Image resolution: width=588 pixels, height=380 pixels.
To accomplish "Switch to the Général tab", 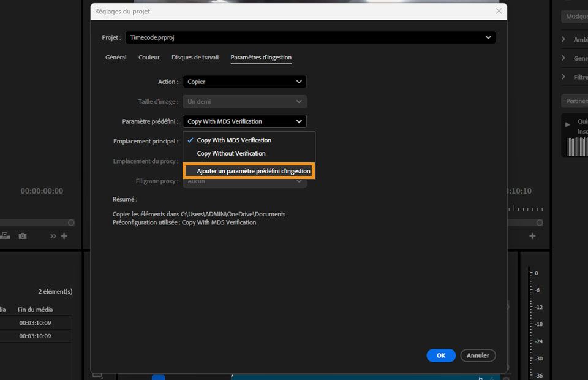I will click(115, 57).
